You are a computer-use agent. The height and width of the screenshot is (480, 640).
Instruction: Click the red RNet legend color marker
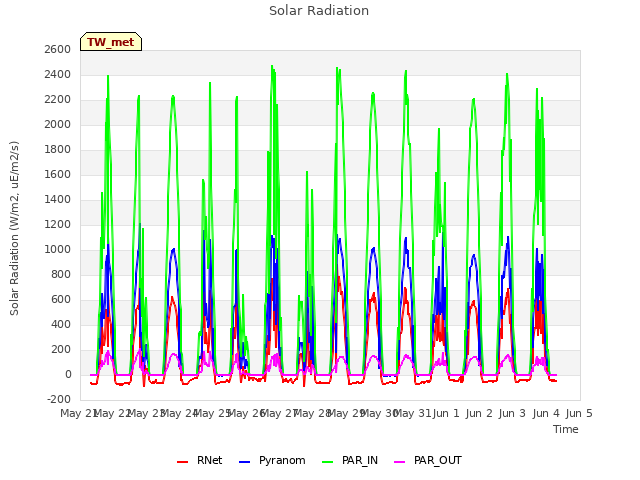point(182,462)
